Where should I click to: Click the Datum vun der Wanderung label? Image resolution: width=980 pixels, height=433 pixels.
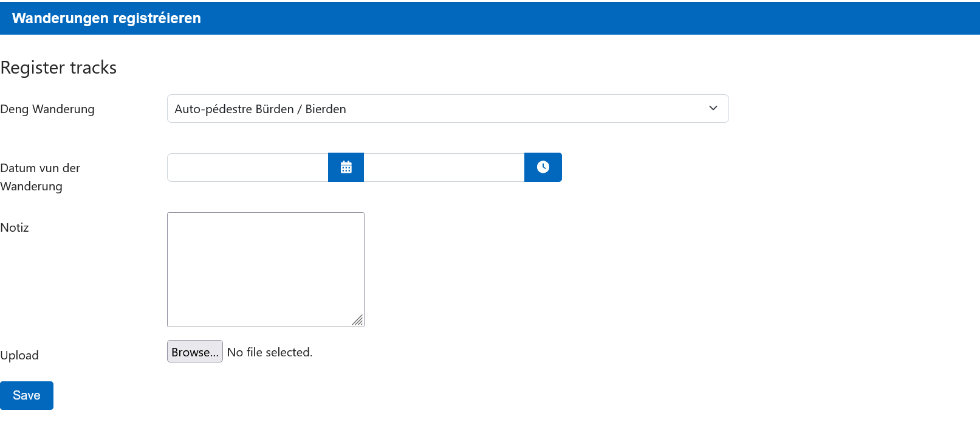pos(40,177)
